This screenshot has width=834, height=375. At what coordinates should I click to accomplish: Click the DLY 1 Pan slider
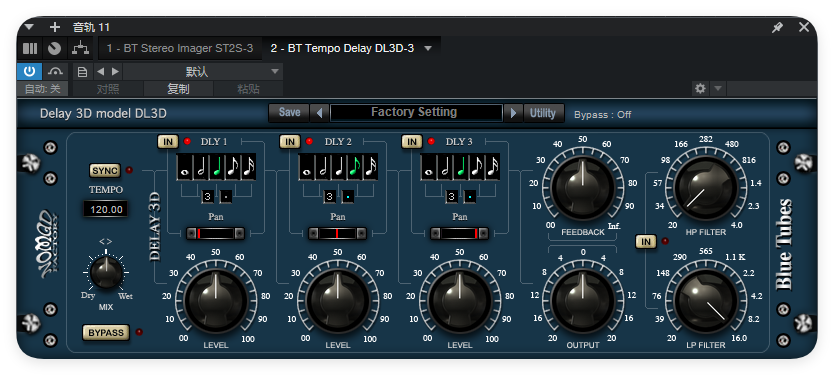click(x=215, y=233)
